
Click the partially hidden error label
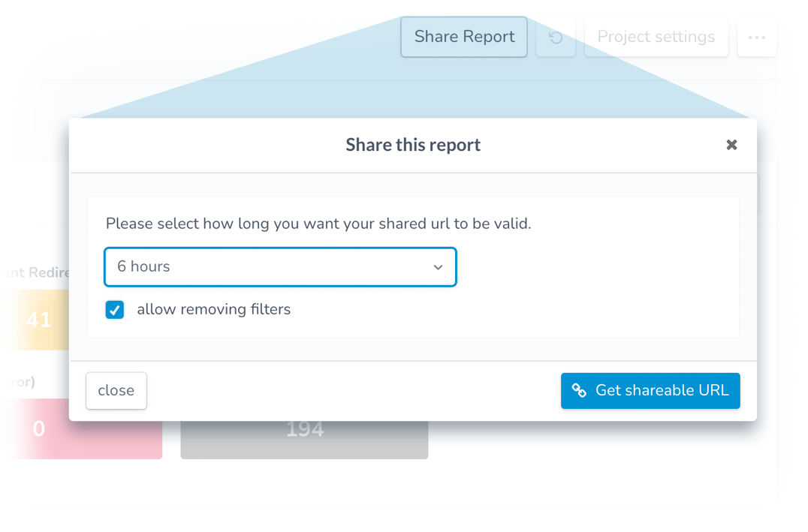tap(19, 382)
